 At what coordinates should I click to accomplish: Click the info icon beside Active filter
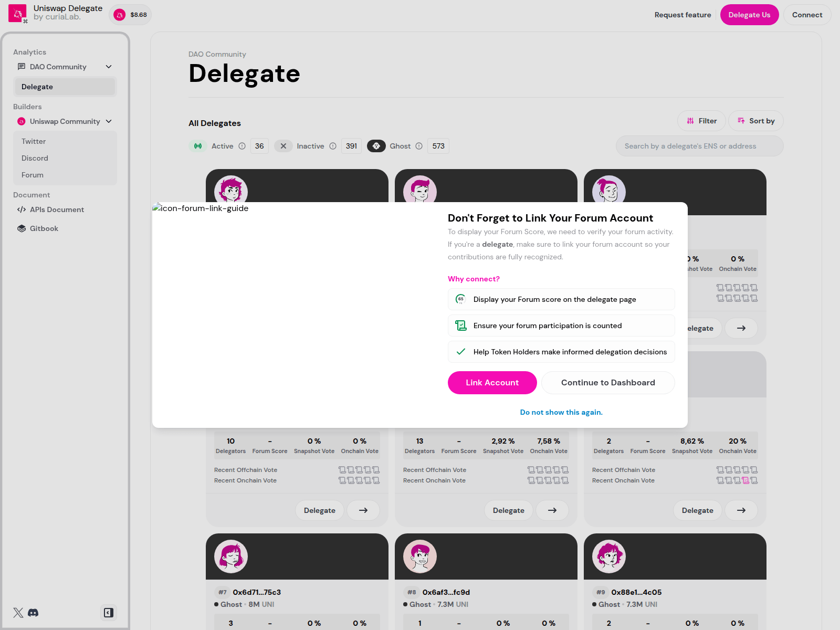pyautogui.click(x=242, y=146)
